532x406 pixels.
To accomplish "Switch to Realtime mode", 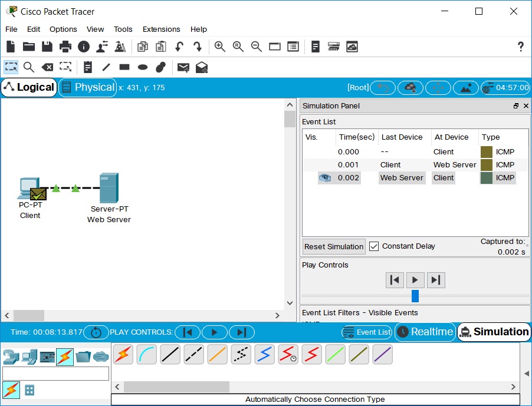I will tap(425, 332).
